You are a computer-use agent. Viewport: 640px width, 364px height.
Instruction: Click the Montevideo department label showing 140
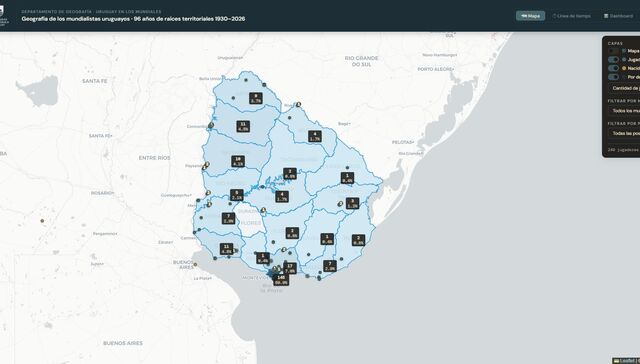(x=280, y=280)
